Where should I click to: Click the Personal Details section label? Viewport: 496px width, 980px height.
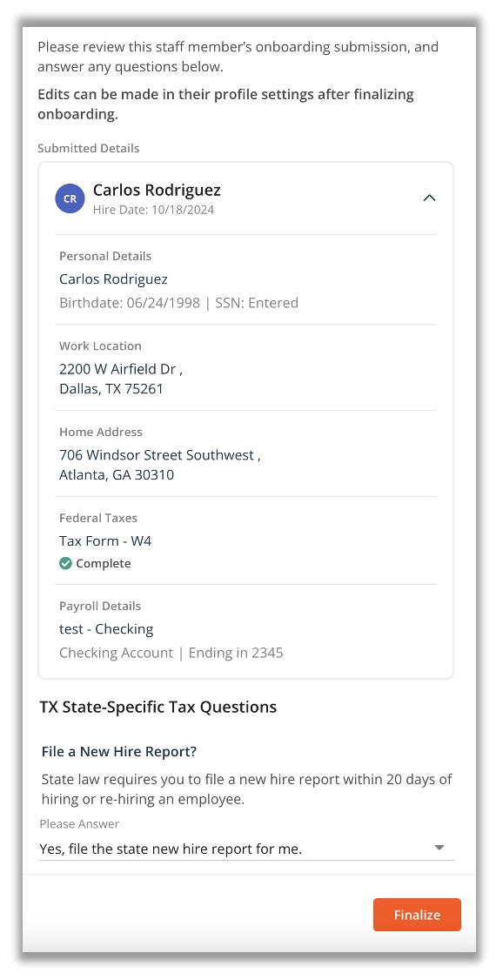coord(105,256)
